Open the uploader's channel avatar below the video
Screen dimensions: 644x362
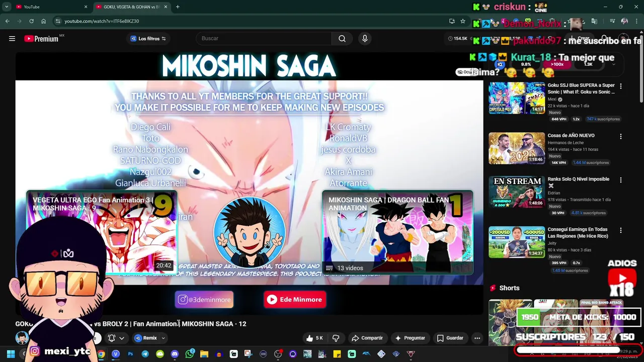pos(22,338)
